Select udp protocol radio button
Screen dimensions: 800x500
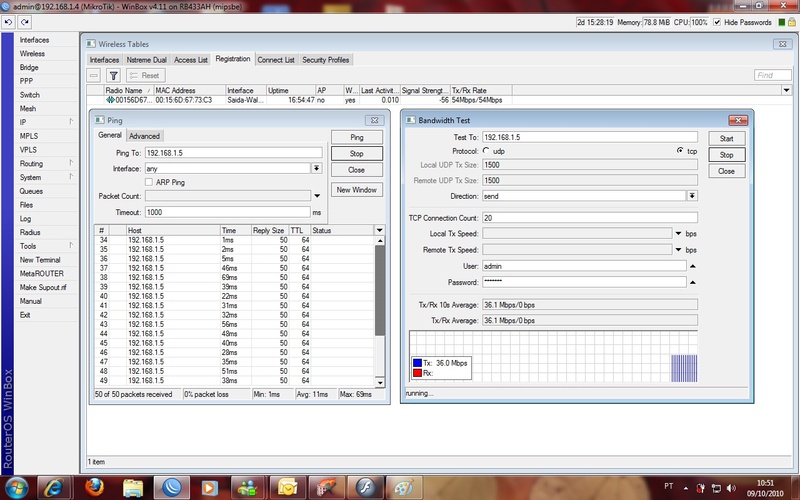(486, 150)
